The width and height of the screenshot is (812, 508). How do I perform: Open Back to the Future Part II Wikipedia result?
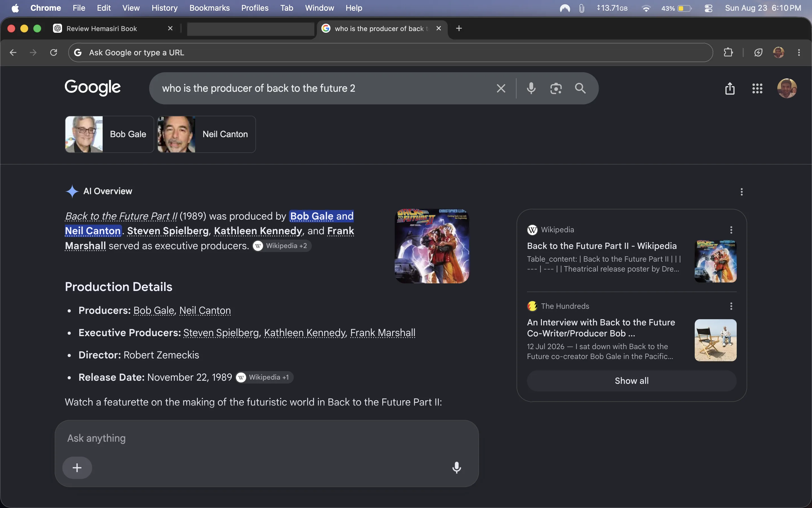point(602,246)
